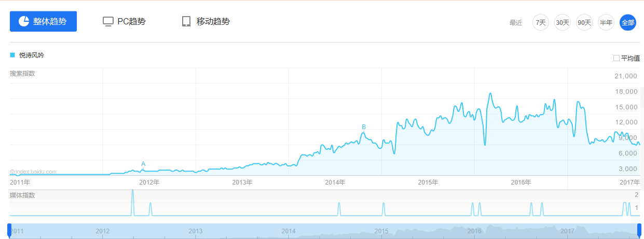
Task: Click the 2014 label in the range selector
Action: [289, 231]
